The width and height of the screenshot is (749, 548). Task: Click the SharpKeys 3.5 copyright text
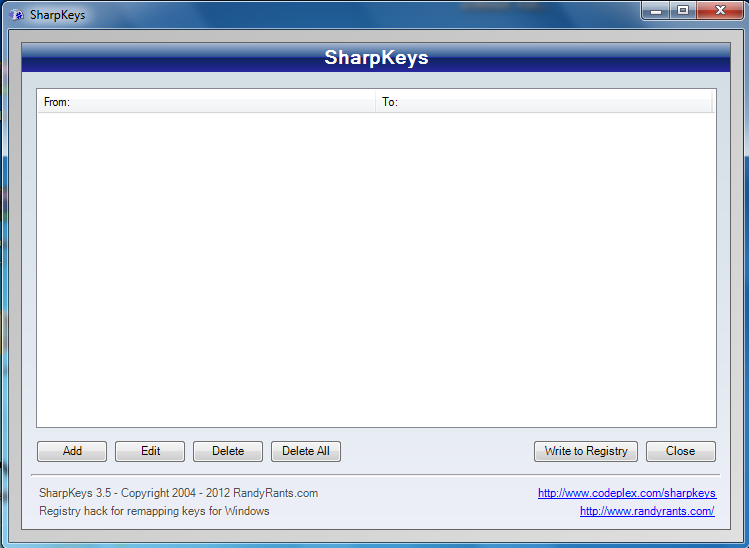tap(179, 493)
